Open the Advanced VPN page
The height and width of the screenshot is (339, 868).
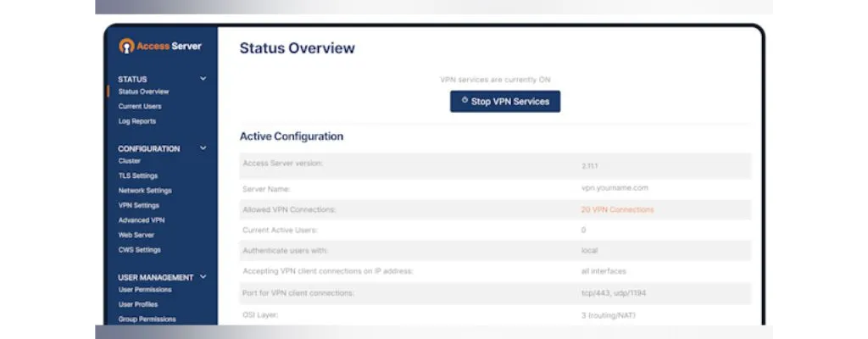141,220
